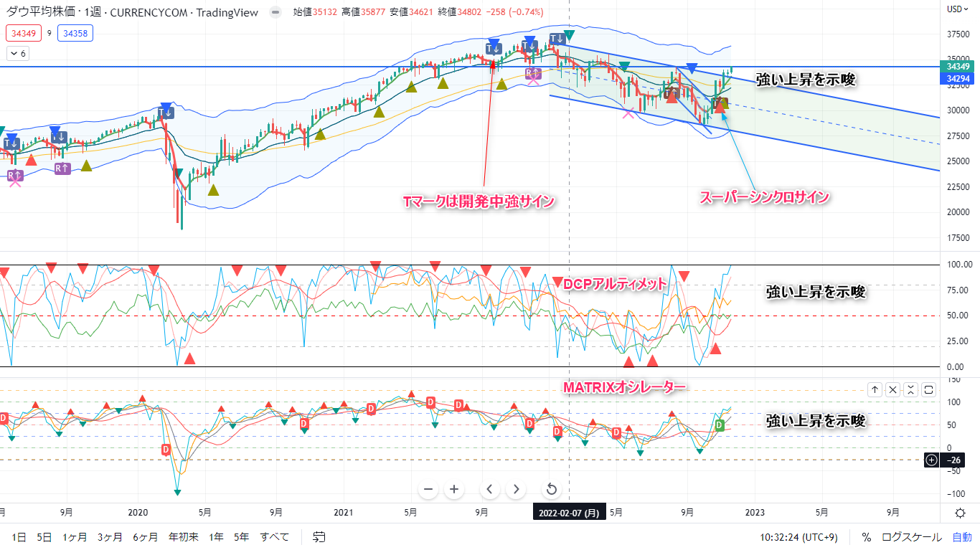Click the −258 (−0.74%) change value

pyautogui.click(x=515, y=12)
